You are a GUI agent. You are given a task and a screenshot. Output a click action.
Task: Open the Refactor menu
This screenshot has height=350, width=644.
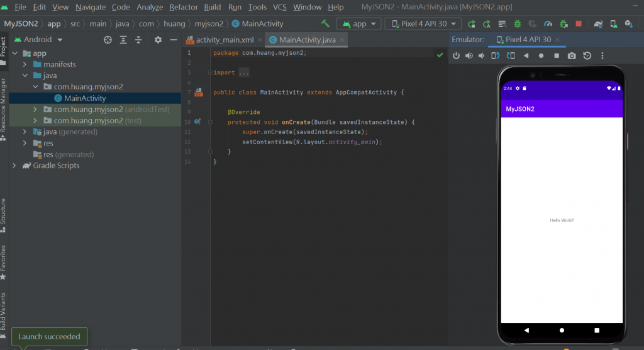pos(184,7)
